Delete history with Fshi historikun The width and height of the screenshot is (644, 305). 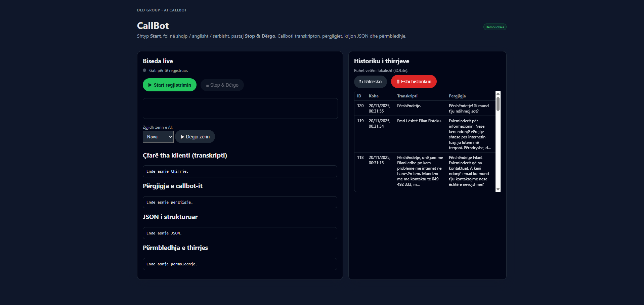point(414,82)
